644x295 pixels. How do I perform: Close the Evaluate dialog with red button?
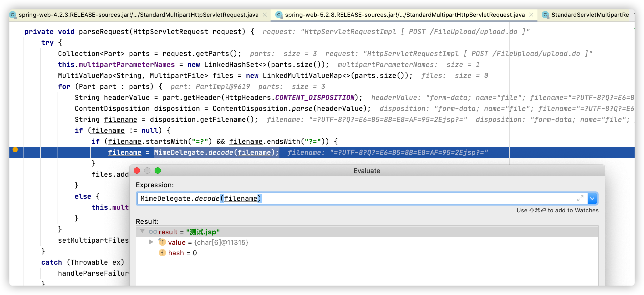click(137, 171)
